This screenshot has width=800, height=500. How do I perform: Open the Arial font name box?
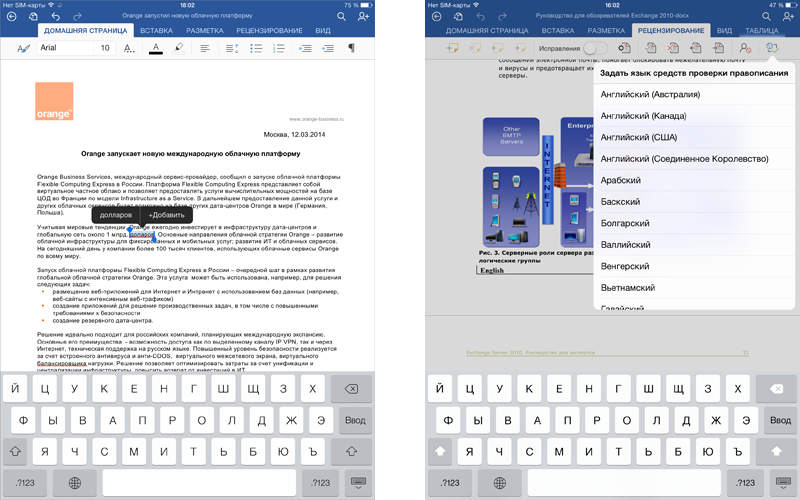click(x=65, y=48)
